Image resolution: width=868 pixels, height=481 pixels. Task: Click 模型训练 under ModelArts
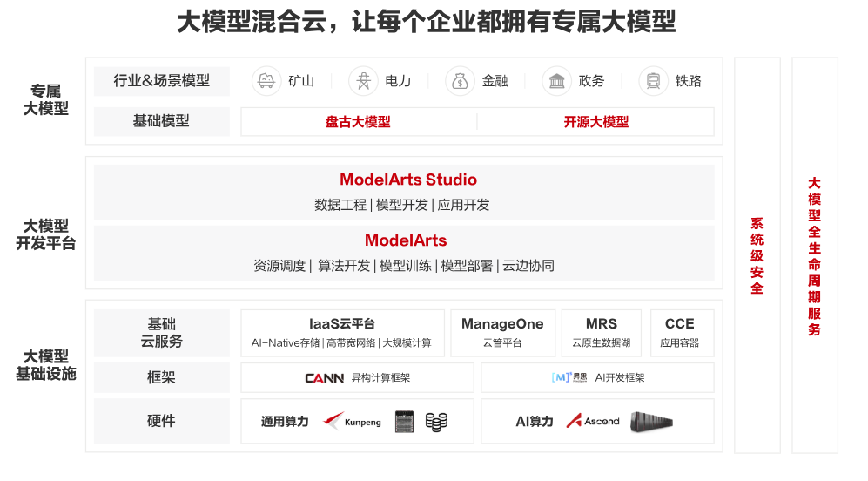coord(405,266)
